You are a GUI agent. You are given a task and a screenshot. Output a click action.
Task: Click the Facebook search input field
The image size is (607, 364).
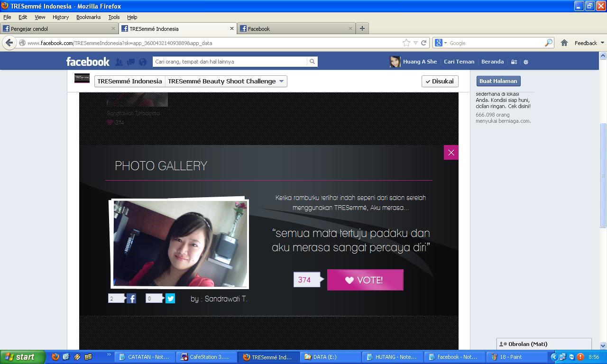coord(230,62)
